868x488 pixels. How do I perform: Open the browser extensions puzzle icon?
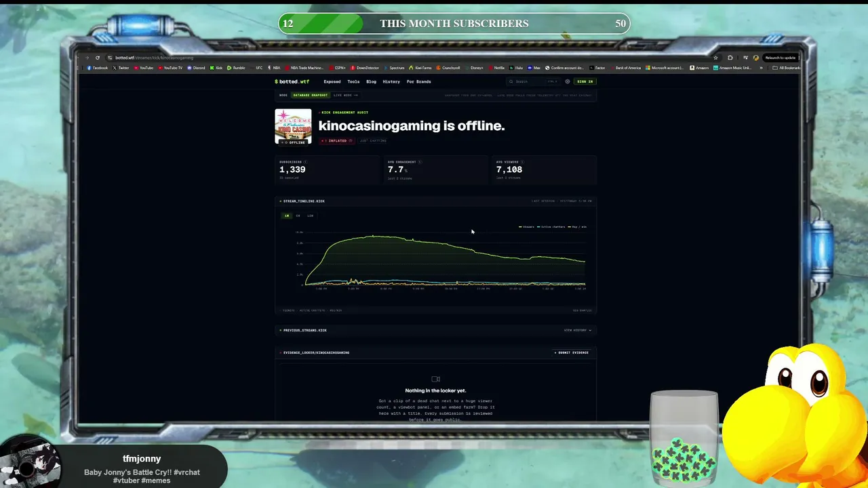730,58
